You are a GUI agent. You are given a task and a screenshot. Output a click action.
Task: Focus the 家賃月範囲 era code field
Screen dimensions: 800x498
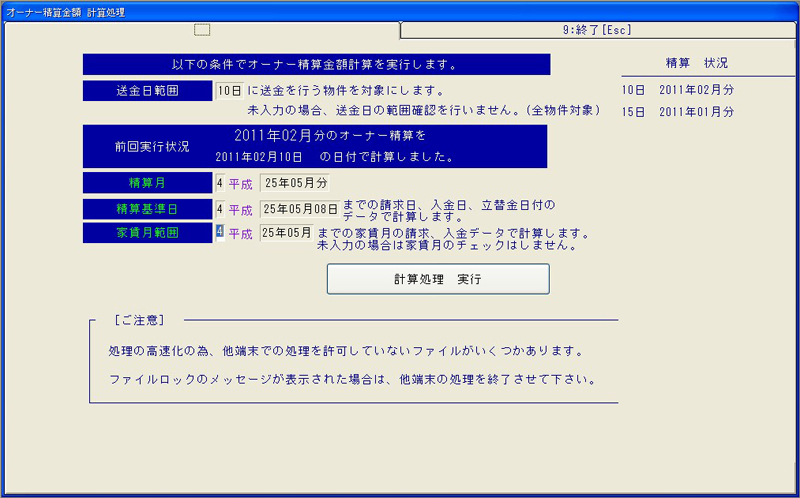click(219, 233)
